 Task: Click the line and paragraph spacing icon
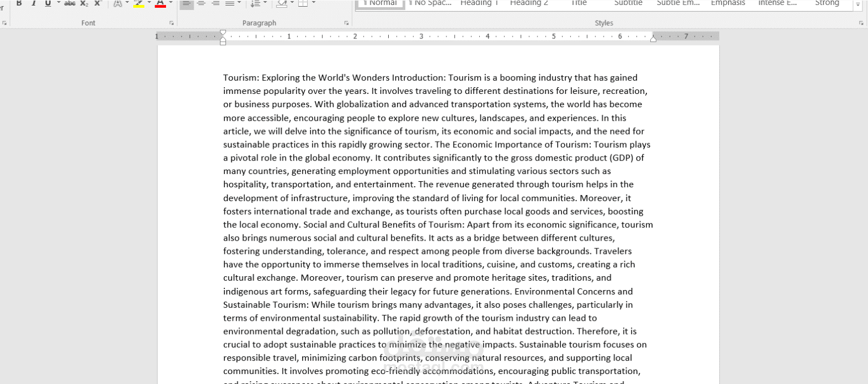255,3
